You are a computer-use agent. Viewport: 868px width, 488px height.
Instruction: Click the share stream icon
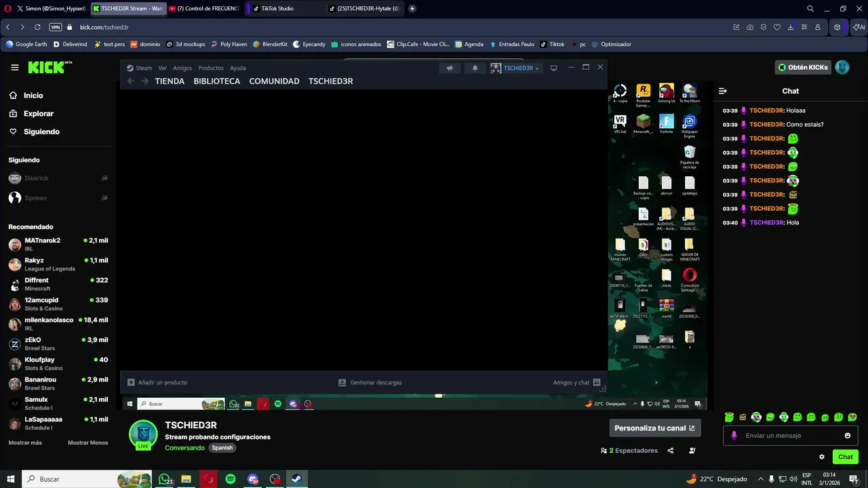pyautogui.click(x=671, y=451)
